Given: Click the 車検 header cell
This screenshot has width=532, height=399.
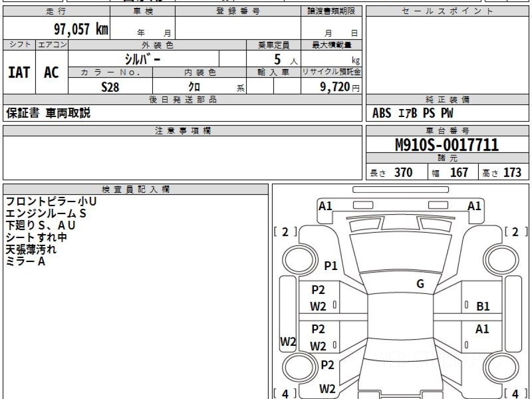Looking at the screenshot, I should 143,12.
